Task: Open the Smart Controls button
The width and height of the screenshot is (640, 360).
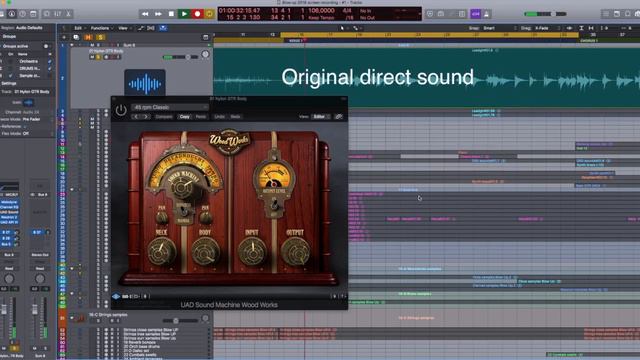Action: point(47,14)
